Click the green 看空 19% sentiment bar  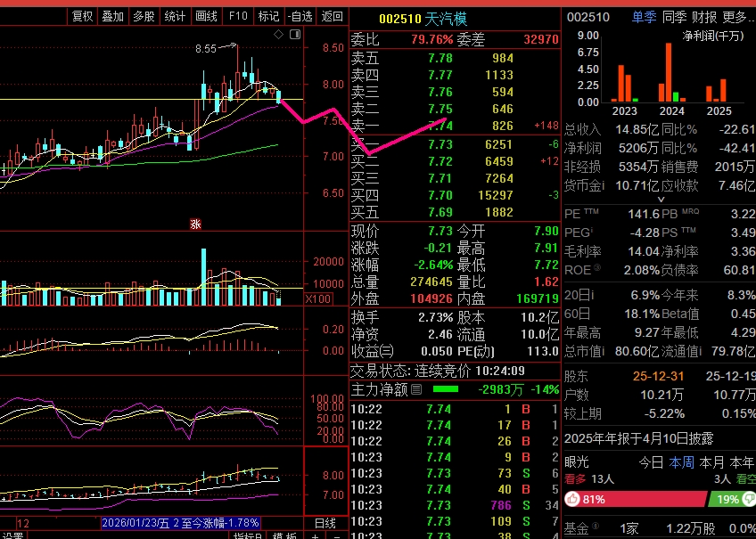click(x=731, y=499)
